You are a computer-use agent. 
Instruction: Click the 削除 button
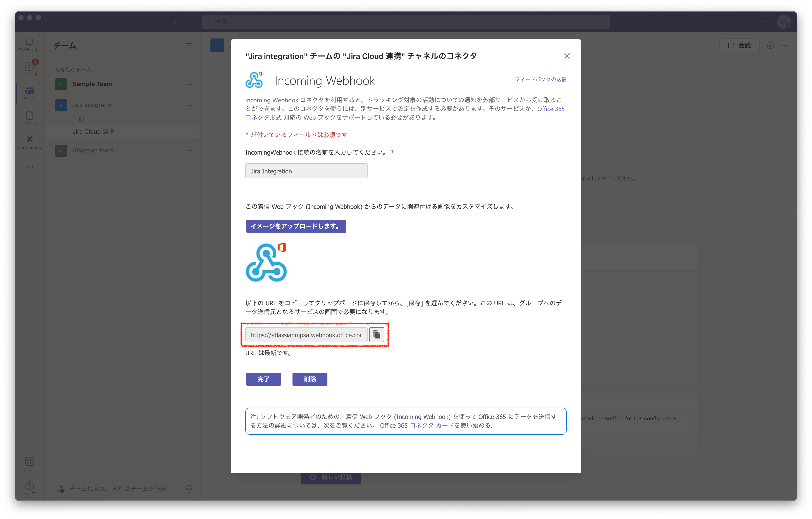tap(310, 379)
